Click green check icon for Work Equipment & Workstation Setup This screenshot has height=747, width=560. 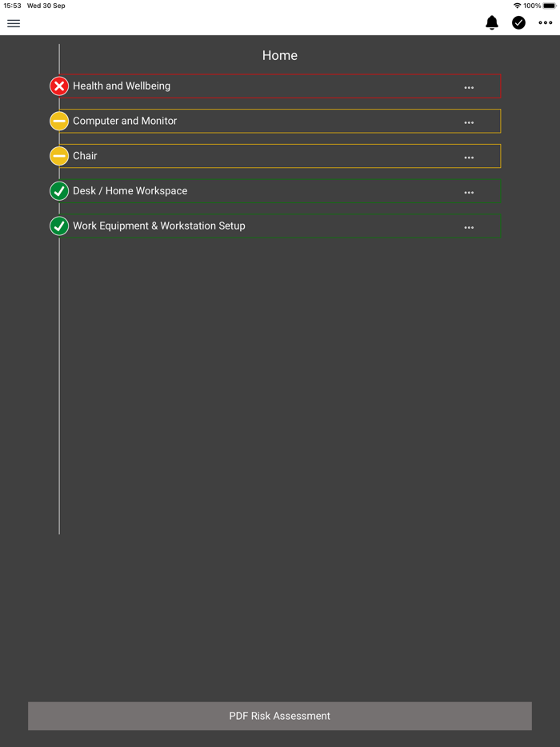[x=59, y=226]
